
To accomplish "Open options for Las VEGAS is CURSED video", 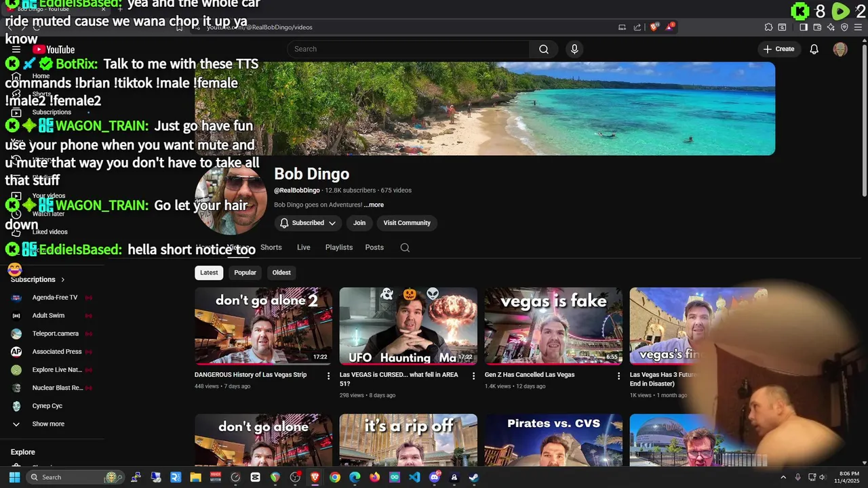I will (474, 375).
